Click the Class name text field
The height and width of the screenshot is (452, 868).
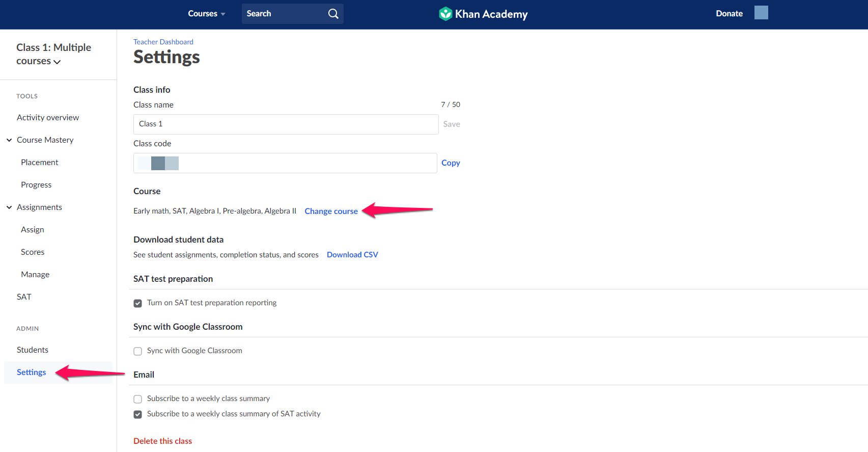[x=286, y=124]
